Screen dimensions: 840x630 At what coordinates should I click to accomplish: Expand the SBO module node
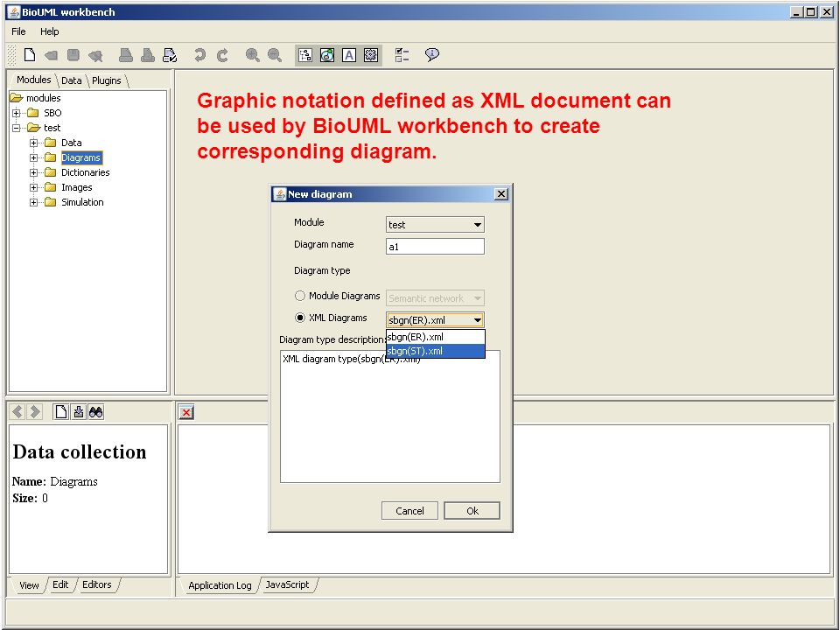(17, 113)
